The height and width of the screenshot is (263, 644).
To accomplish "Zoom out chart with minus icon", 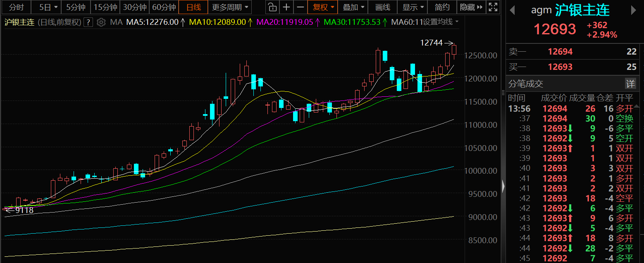I will pyautogui.click(x=300, y=7).
